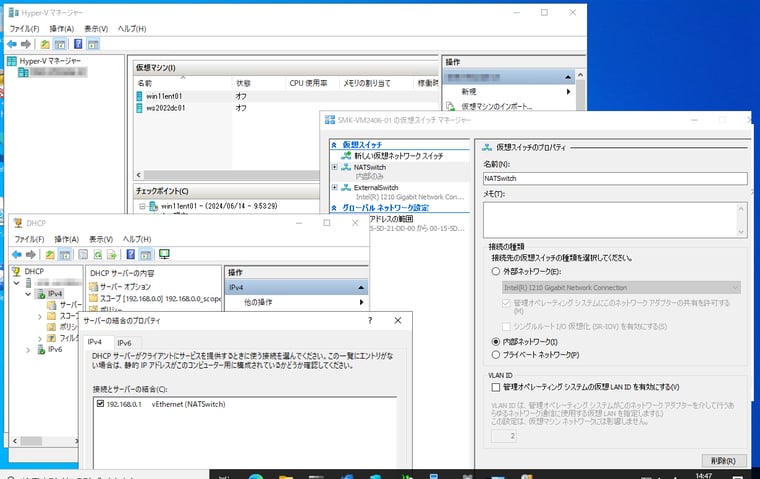Switch to IPv4 tab in binding properties
Viewport: 760px width, 479px height.
coord(95,342)
